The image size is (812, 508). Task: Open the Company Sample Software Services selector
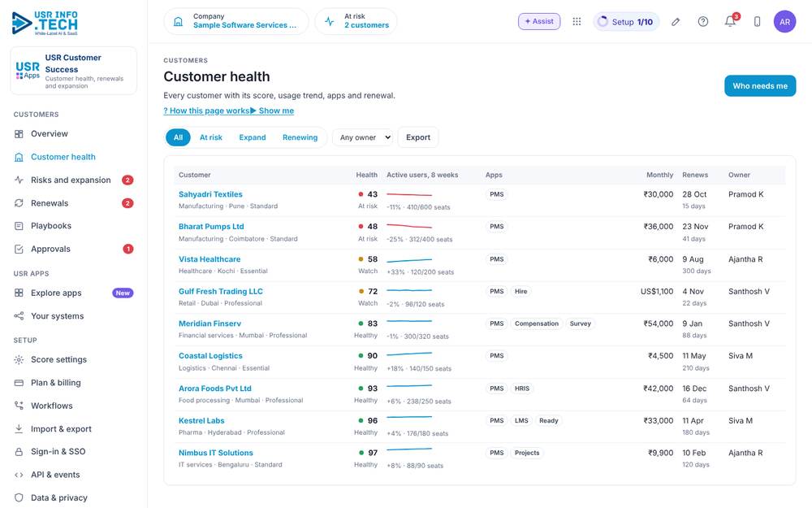click(x=236, y=21)
